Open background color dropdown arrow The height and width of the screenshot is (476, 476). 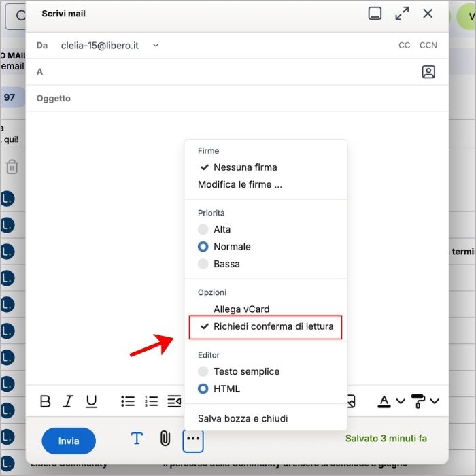point(435,401)
